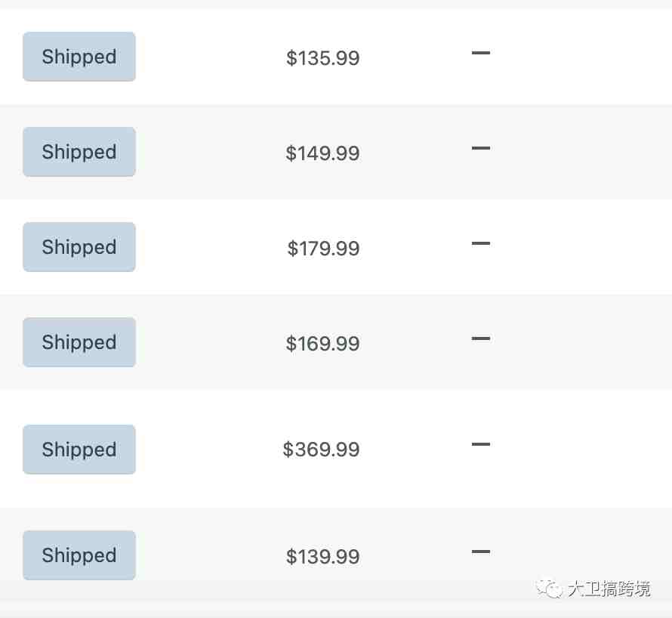Click the $135.99 order total
The height and width of the screenshot is (618, 672).
(322, 58)
